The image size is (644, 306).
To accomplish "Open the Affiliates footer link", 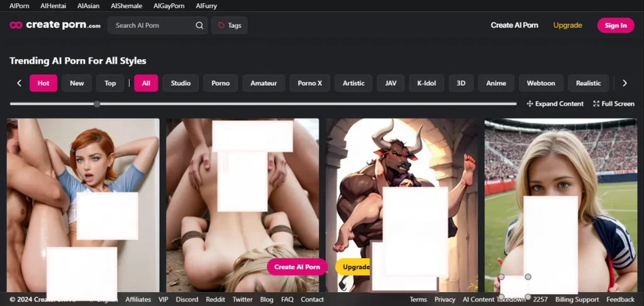I will (138, 300).
